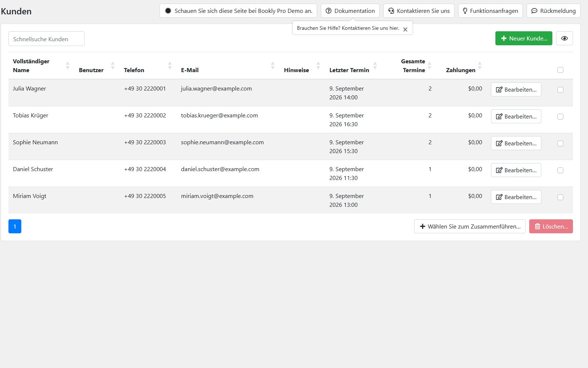588x368 pixels.
Task: Toggle column visibility with eye icon
Action: (564, 38)
